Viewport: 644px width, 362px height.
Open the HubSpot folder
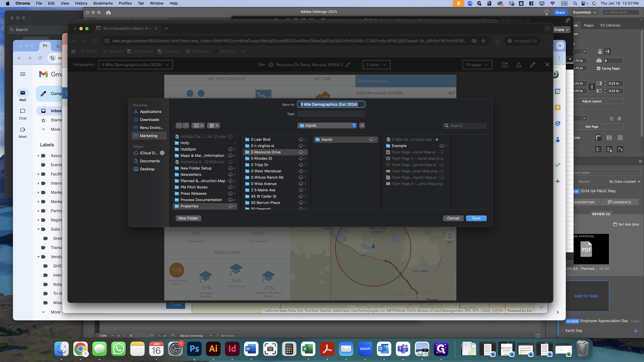(205, 149)
